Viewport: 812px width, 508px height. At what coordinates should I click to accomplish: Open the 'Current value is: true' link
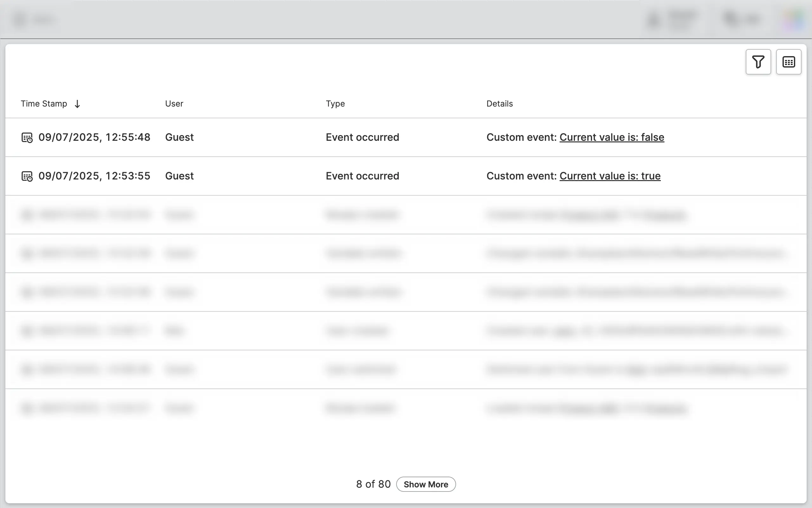pyautogui.click(x=610, y=176)
